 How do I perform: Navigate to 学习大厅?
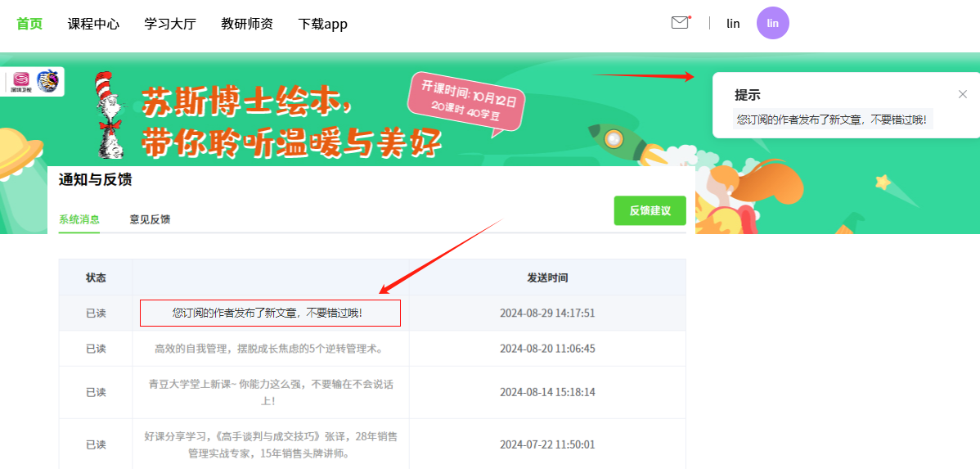tap(170, 24)
